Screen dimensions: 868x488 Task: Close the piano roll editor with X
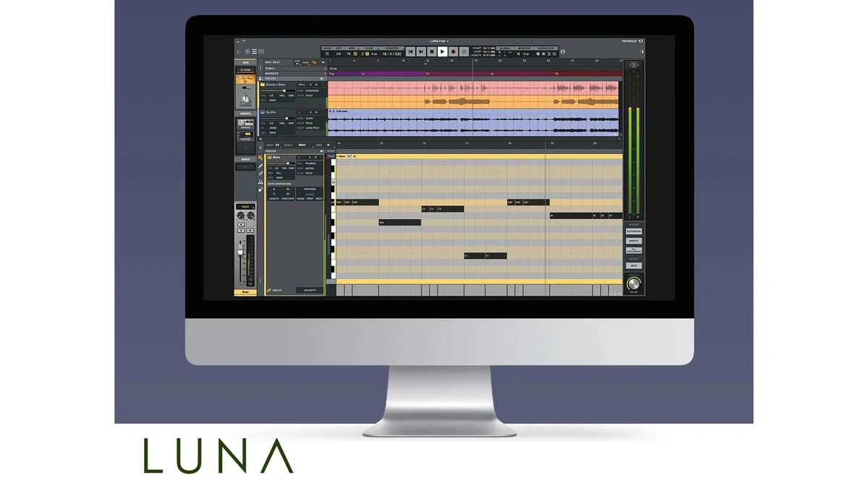(260, 139)
